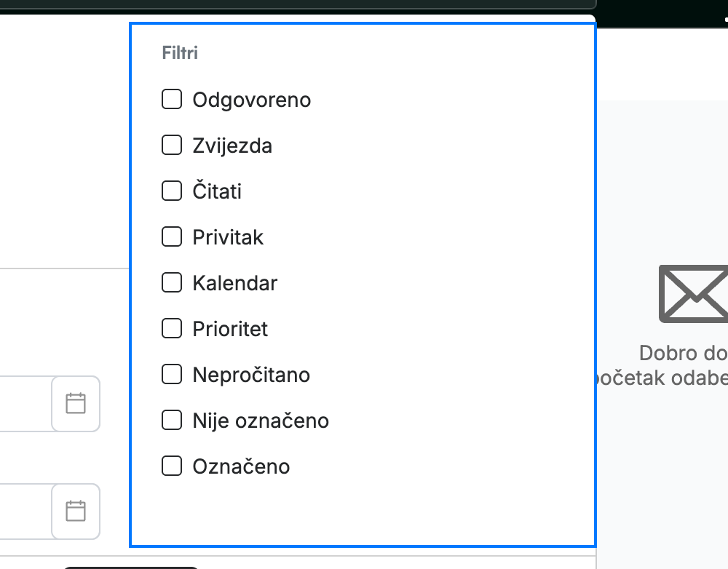
Task: Focus the upper date input field
Action: tap(25, 403)
